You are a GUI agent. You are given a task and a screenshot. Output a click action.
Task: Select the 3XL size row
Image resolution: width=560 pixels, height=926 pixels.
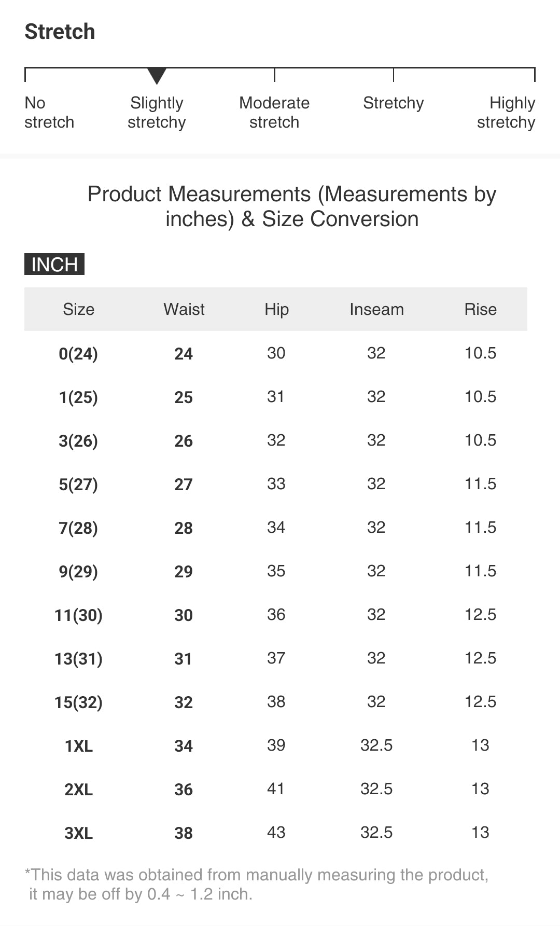pyautogui.click(x=78, y=833)
